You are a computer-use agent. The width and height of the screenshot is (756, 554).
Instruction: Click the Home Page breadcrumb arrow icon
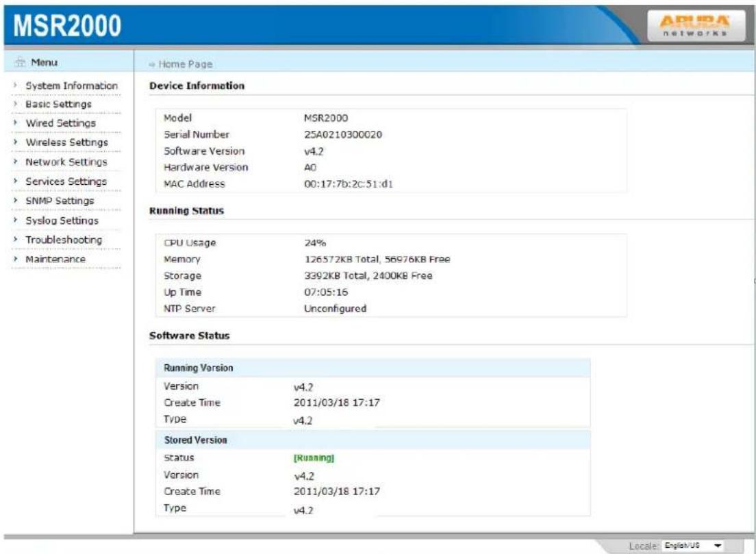(152, 64)
